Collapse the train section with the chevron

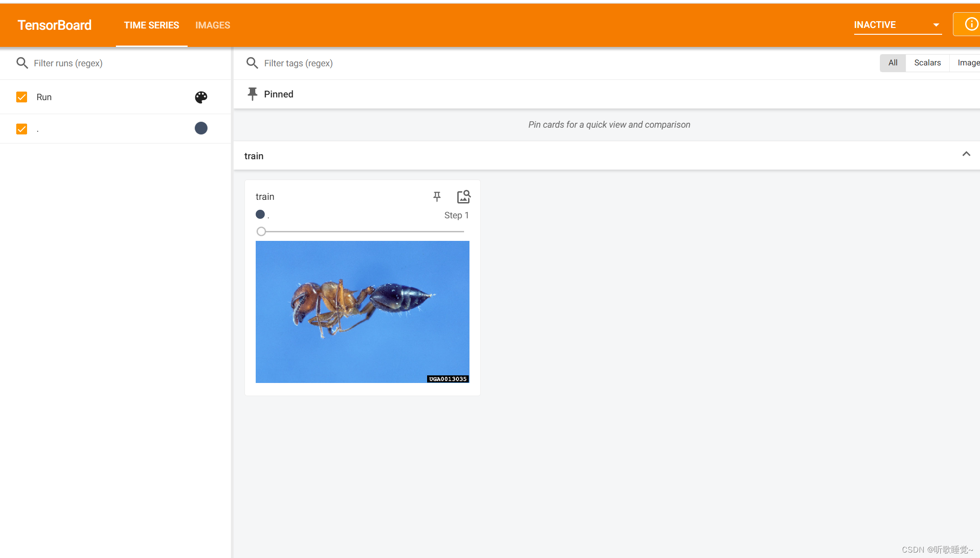coord(966,154)
